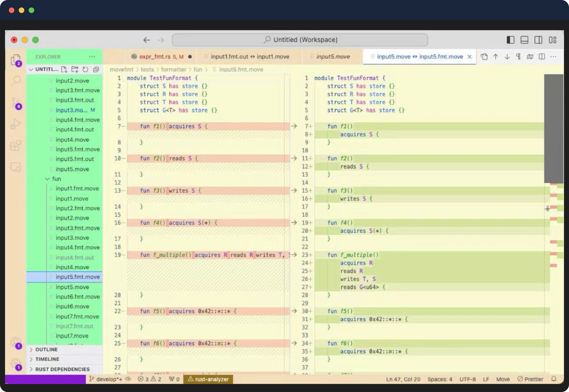This screenshot has height=392, width=569.
Task: Click New File icon in explorer header
Action: coord(64,69)
